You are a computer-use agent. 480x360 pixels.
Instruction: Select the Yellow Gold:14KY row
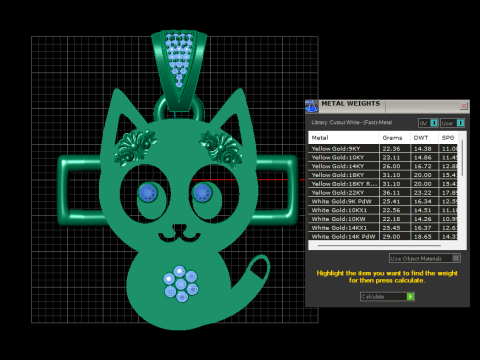(x=383, y=166)
